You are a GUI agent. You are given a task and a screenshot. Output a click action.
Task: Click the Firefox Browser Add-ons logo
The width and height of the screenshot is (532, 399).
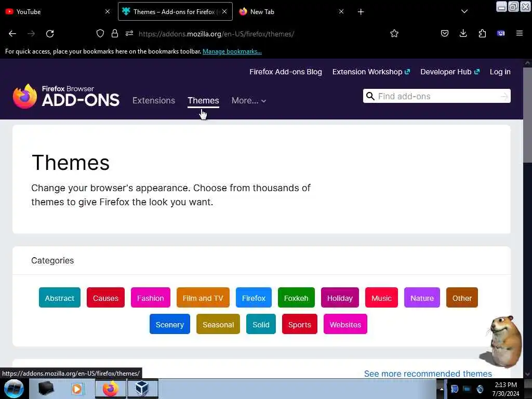pos(66,96)
